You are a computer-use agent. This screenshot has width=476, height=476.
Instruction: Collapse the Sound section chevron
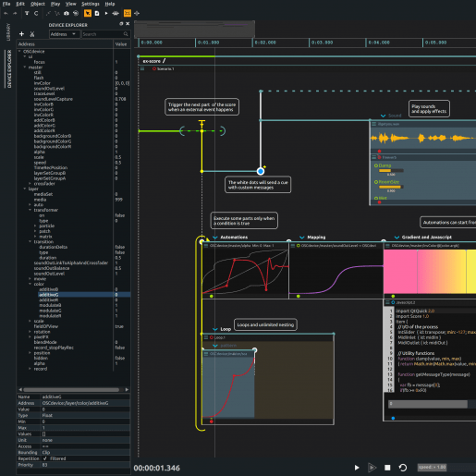point(383,116)
